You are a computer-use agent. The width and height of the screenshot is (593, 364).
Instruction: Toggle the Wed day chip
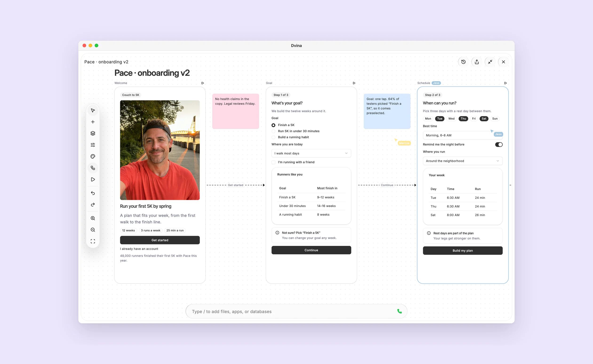tap(451, 119)
